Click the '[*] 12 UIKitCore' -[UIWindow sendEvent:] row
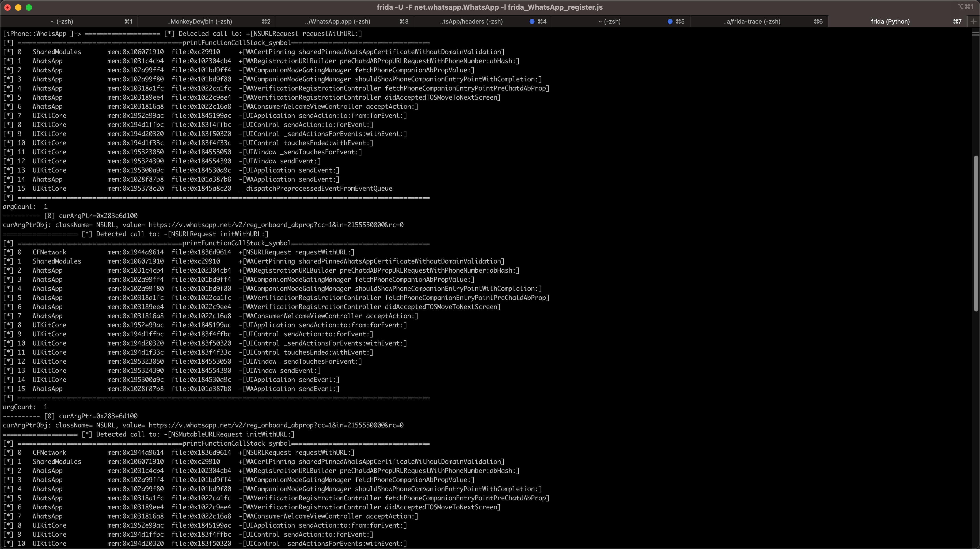This screenshot has width=980, height=549. point(162,161)
